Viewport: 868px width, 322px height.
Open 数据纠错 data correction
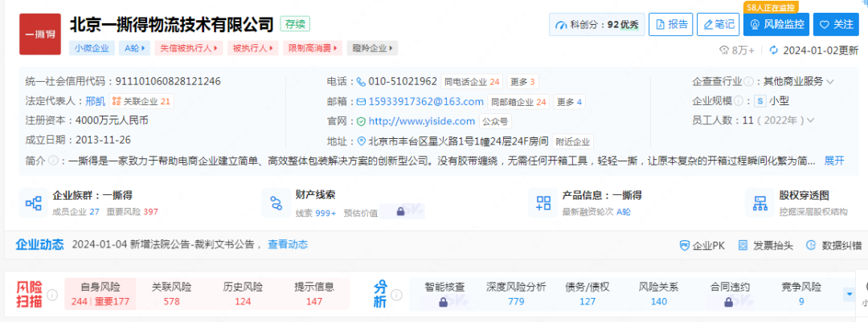tap(835, 245)
